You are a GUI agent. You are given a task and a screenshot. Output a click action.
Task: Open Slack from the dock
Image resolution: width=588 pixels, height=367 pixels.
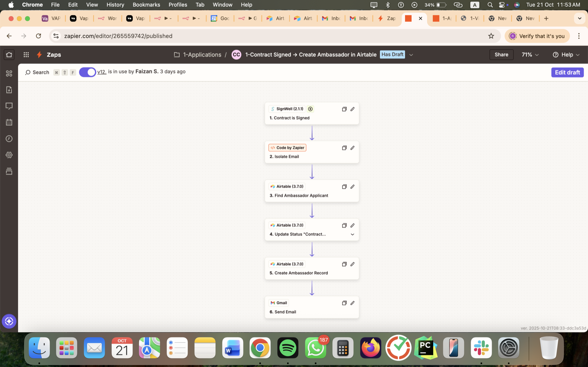click(x=481, y=348)
